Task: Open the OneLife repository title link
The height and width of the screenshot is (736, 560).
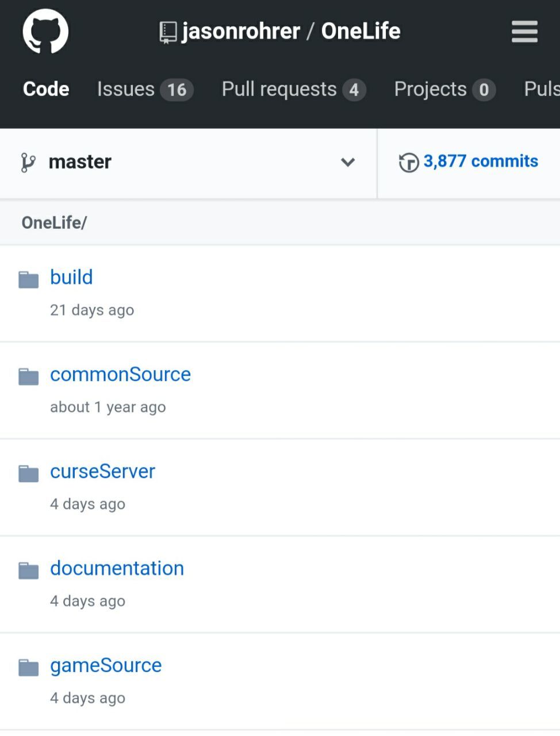Action: [x=360, y=31]
